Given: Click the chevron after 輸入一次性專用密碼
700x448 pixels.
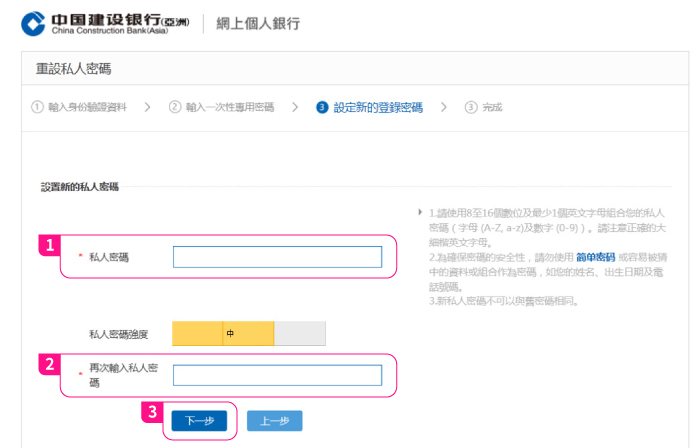Looking at the screenshot, I should click(x=295, y=107).
